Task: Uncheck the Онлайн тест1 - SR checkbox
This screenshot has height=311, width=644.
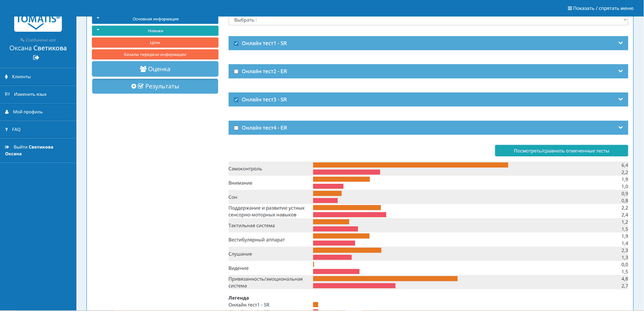Action: coord(236,43)
